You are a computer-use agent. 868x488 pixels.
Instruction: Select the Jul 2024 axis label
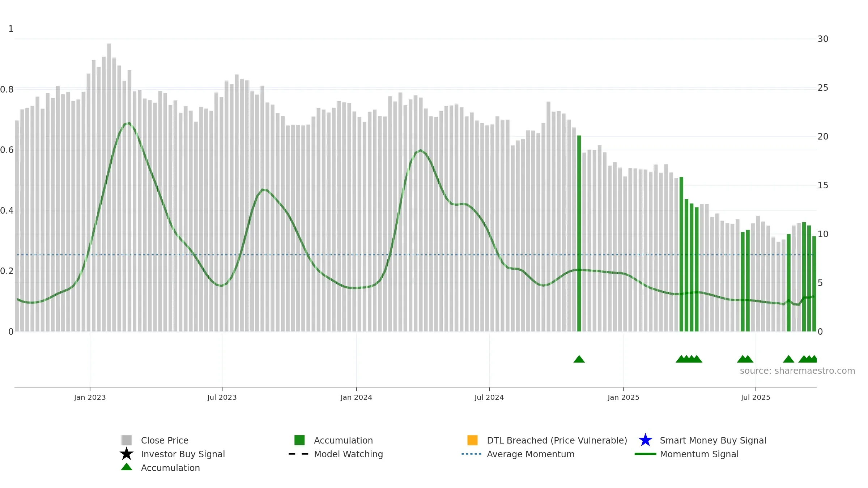(489, 397)
